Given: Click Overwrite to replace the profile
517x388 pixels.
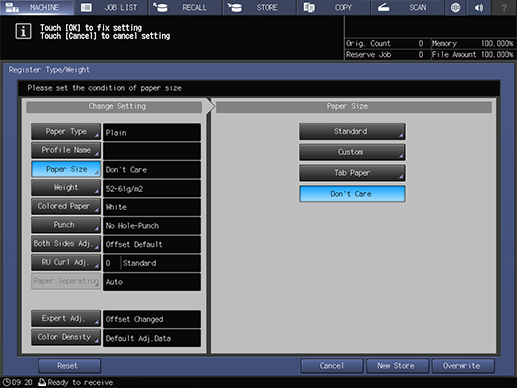Looking at the screenshot, I should point(463,366).
